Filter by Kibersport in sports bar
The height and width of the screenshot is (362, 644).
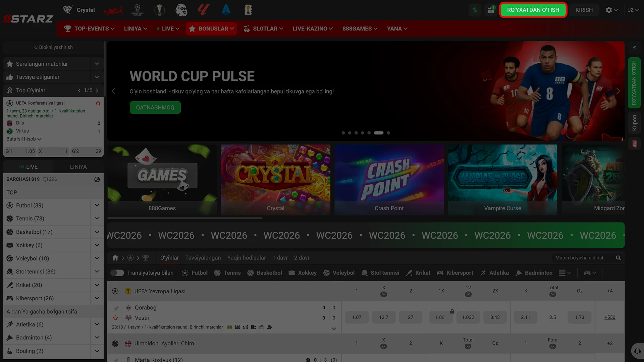[455, 273]
